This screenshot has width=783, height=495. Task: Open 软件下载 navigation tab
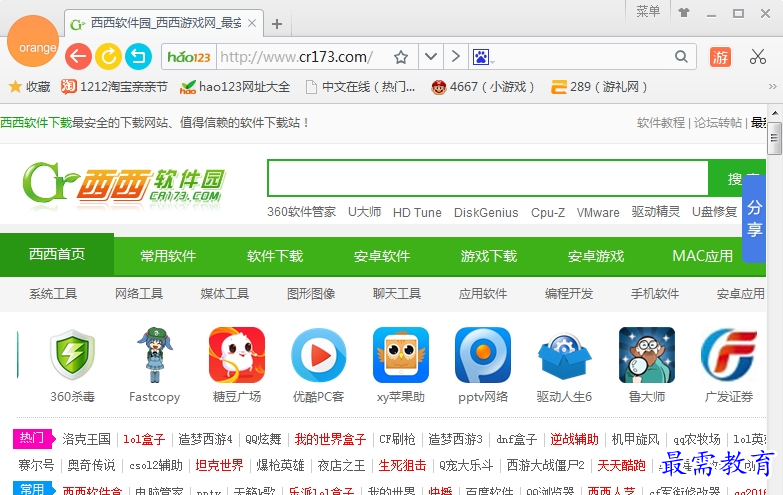click(275, 256)
